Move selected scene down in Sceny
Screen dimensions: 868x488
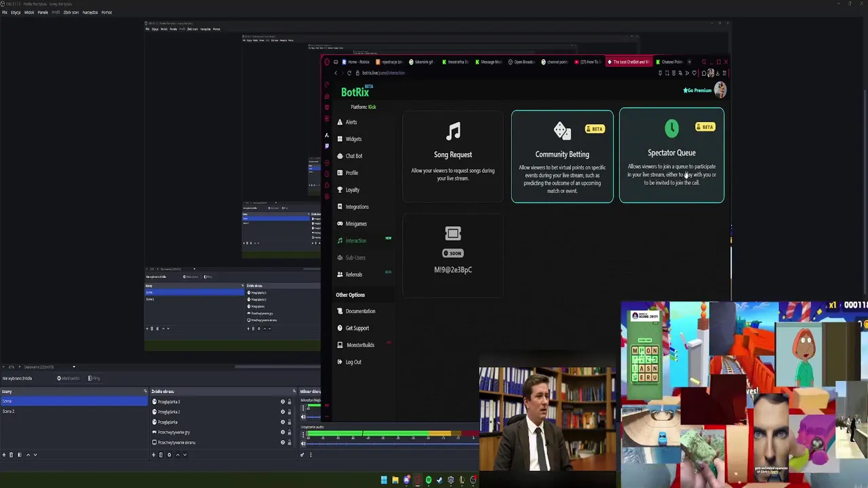[35, 455]
